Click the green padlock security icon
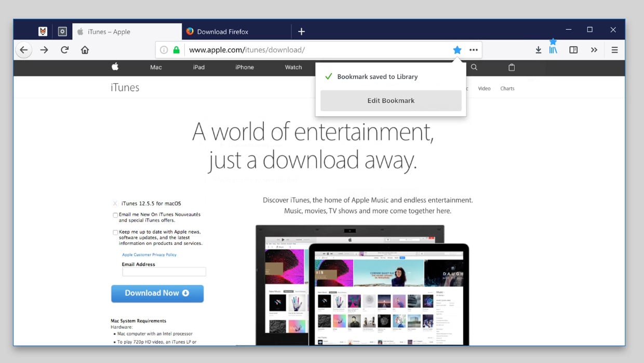 point(176,50)
